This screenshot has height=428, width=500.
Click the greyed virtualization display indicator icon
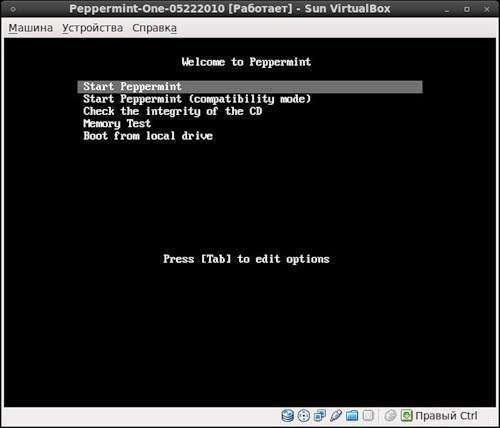(368, 416)
